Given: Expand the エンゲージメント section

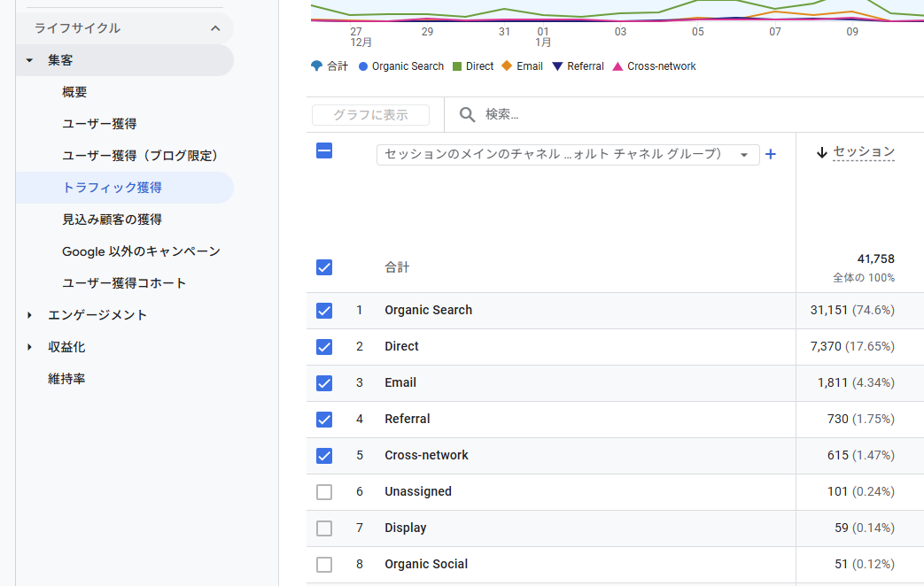Looking at the screenshot, I should (x=30, y=314).
